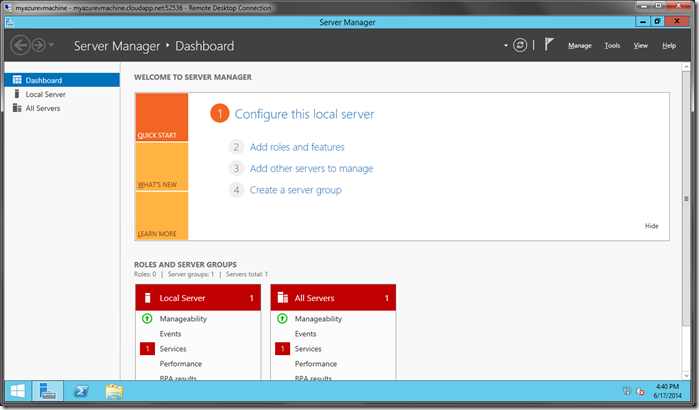This screenshot has height=410, width=699.
Task: Open the Windows Start button
Action: pyautogui.click(x=18, y=391)
